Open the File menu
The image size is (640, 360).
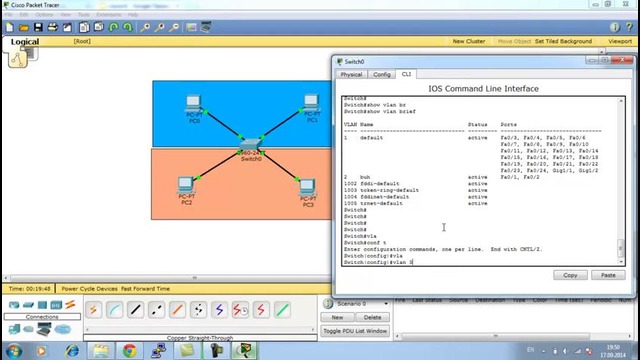point(9,15)
